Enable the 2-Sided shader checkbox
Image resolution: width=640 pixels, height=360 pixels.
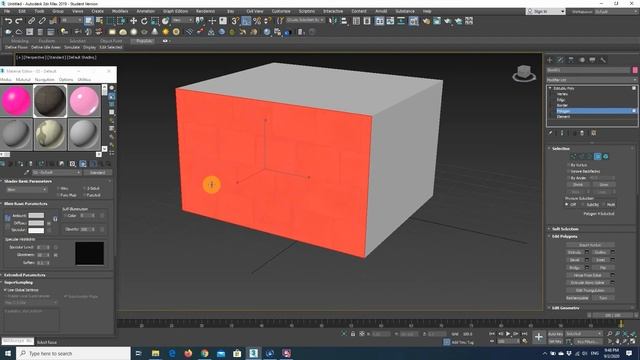[84, 189]
